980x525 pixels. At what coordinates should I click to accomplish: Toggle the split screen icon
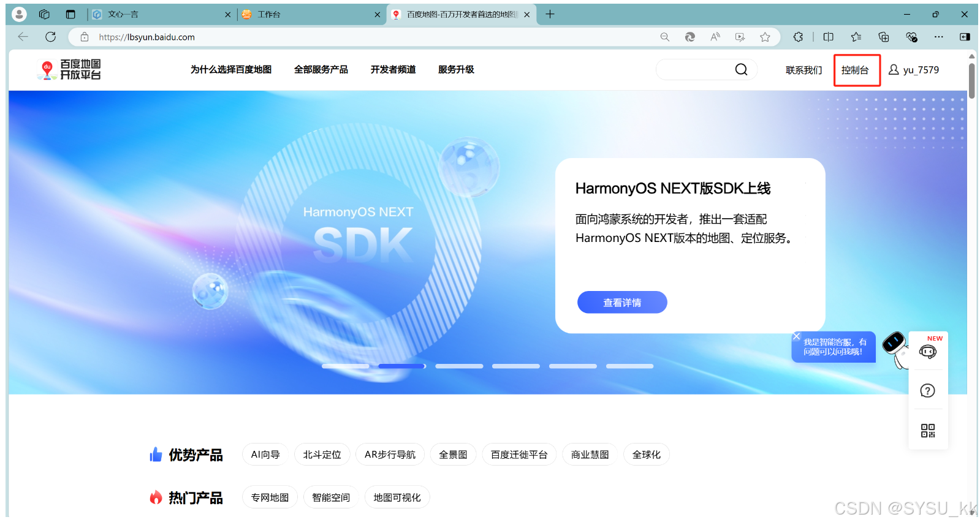pyautogui.click(x=829, y=37)
